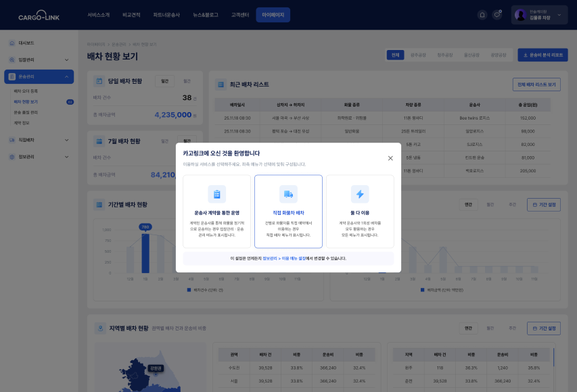Open 마이페이지 in top navigation

pyautogui.click(x=273, y=15)
